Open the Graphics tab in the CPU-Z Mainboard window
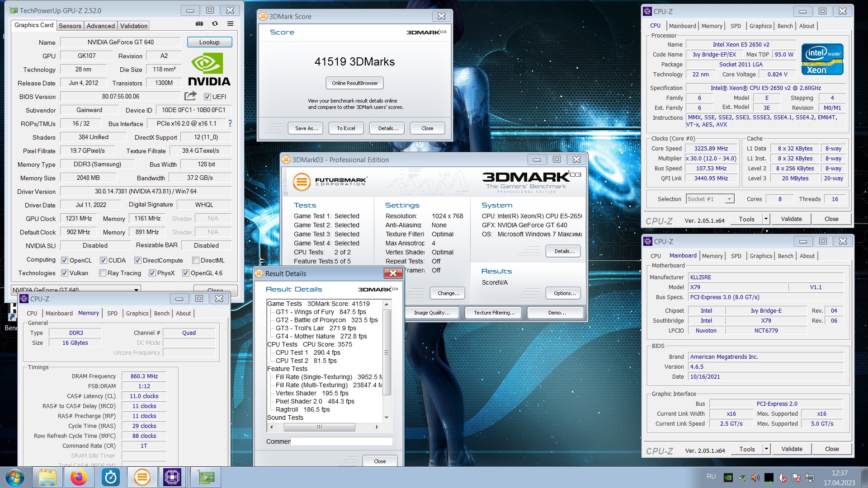This screenshot has height=488, width=868. 761,256
